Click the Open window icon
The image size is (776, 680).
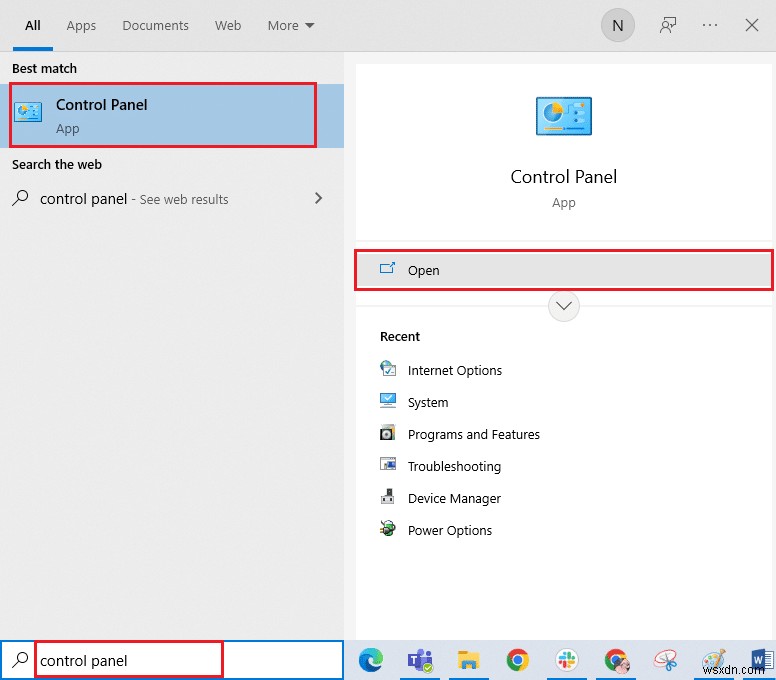387,269
